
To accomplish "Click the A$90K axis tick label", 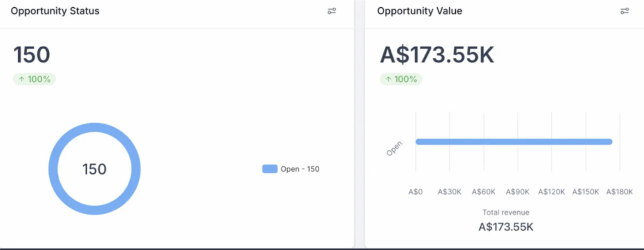I will (518, 192).
